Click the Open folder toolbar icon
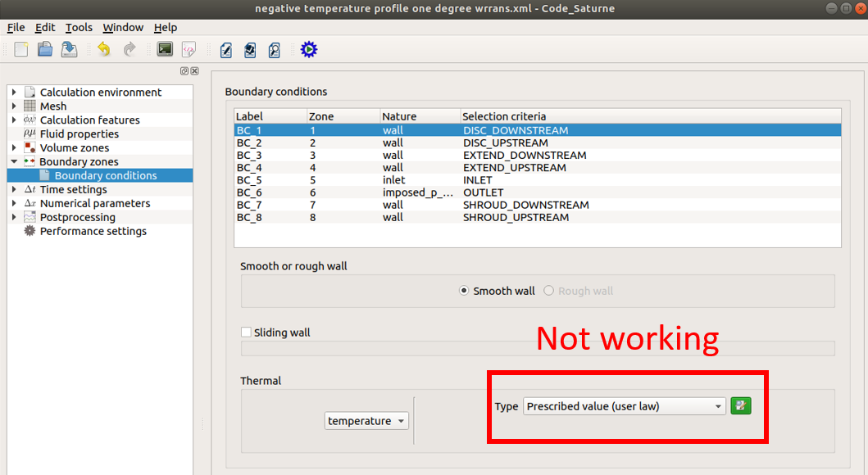868x475 pixels. point(45,50)
